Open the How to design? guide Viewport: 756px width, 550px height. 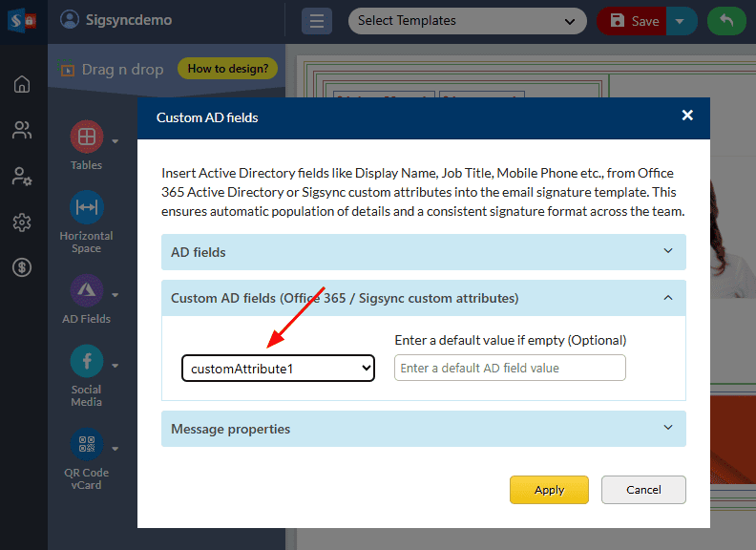point(227,69)
